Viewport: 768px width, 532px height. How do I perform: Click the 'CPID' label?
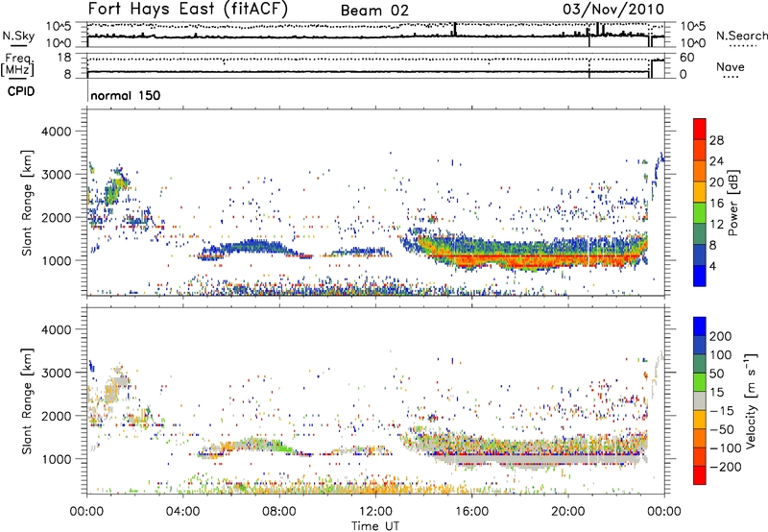point(21,91)
